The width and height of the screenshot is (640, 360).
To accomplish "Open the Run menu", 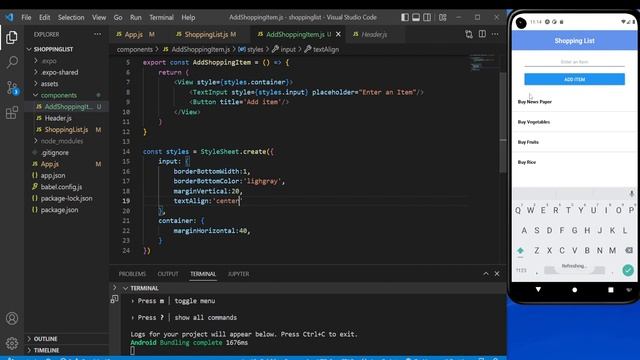I will tap(136, 18).
